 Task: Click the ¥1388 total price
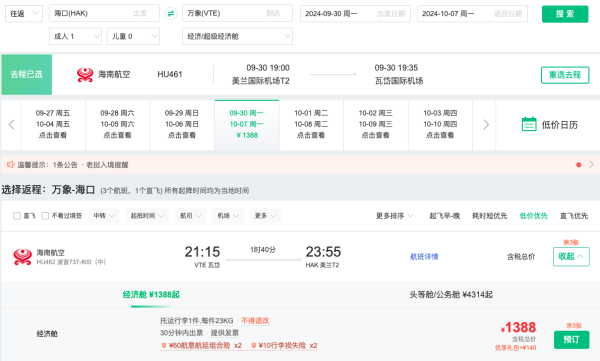point(518,328)
